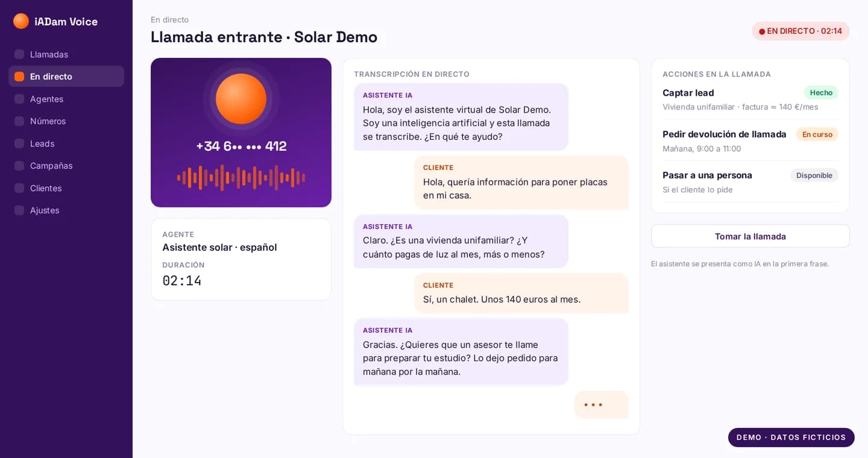
Task: Click the EN DIRECTO · 02:14 live badge
Action: click(800, 31)
